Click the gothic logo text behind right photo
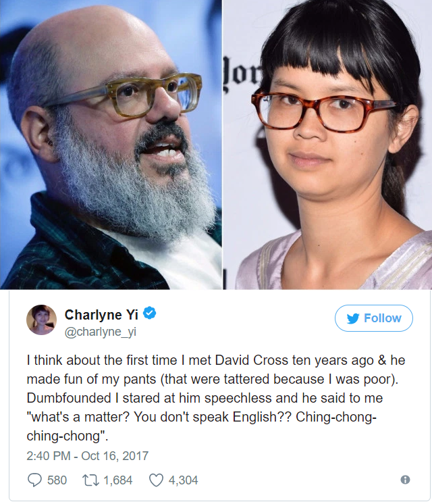Viewport: 432px width, 504px height. pos(242,74)
